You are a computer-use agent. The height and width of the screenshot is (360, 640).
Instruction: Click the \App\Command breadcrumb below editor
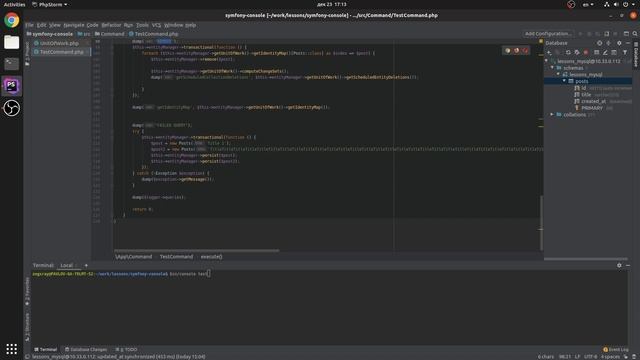coord(133,257)
